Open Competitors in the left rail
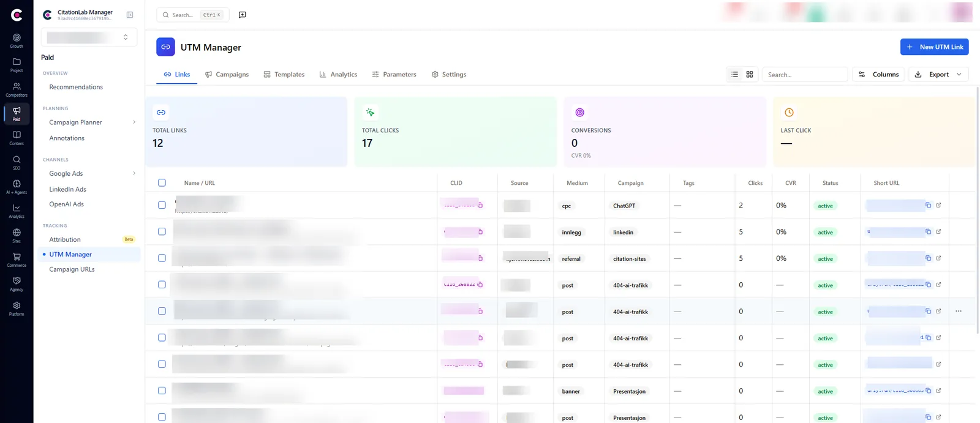 [x=17, y=89]
